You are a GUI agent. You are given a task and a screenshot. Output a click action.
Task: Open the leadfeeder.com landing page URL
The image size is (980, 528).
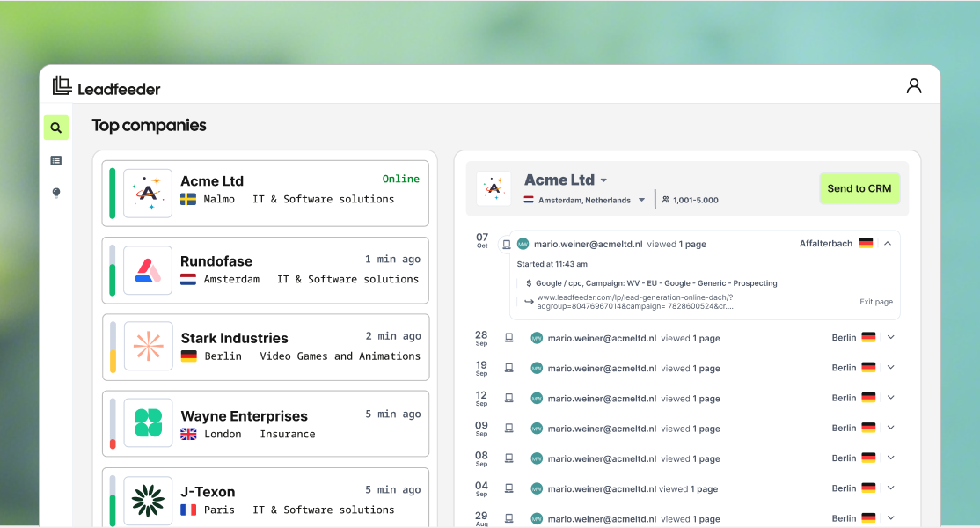tap(635, 302)
